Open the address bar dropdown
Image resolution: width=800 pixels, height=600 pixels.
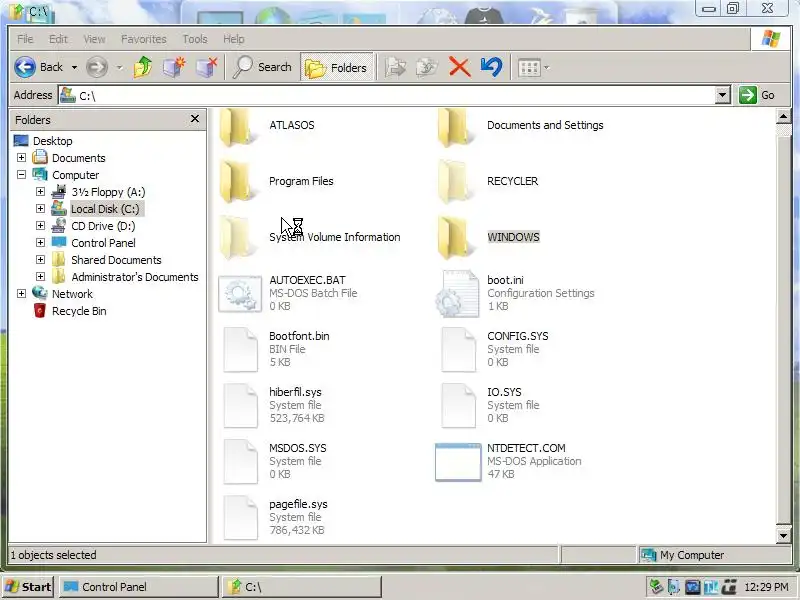722,95
